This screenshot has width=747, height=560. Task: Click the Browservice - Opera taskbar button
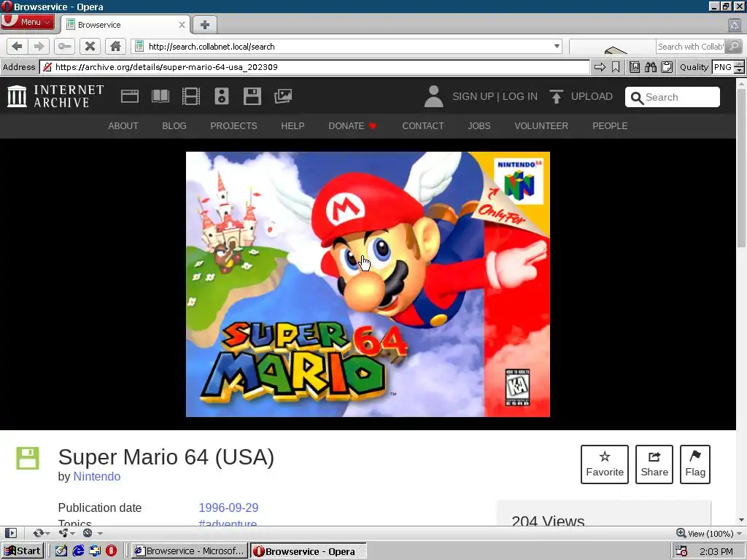point(309,551)
